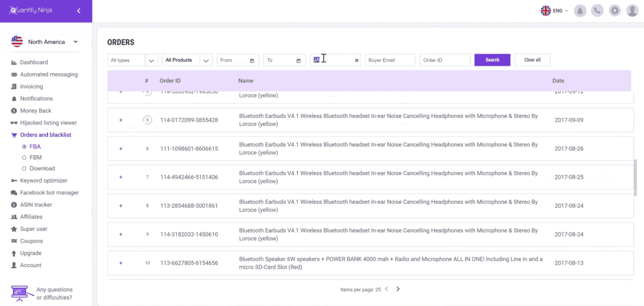This screenshot has width=644, height=306.
Task: Clear the name field with the X icon
Action: pos(357,61)
